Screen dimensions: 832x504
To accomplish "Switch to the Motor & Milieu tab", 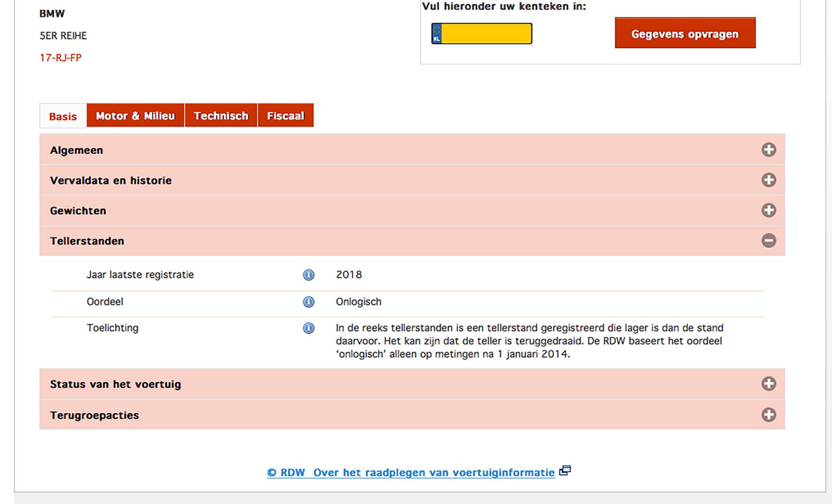I will [135, 115].
